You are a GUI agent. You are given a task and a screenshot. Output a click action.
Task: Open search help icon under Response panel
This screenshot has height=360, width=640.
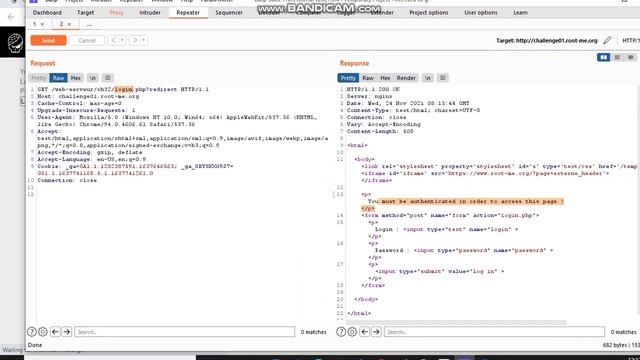pos(341,332)
